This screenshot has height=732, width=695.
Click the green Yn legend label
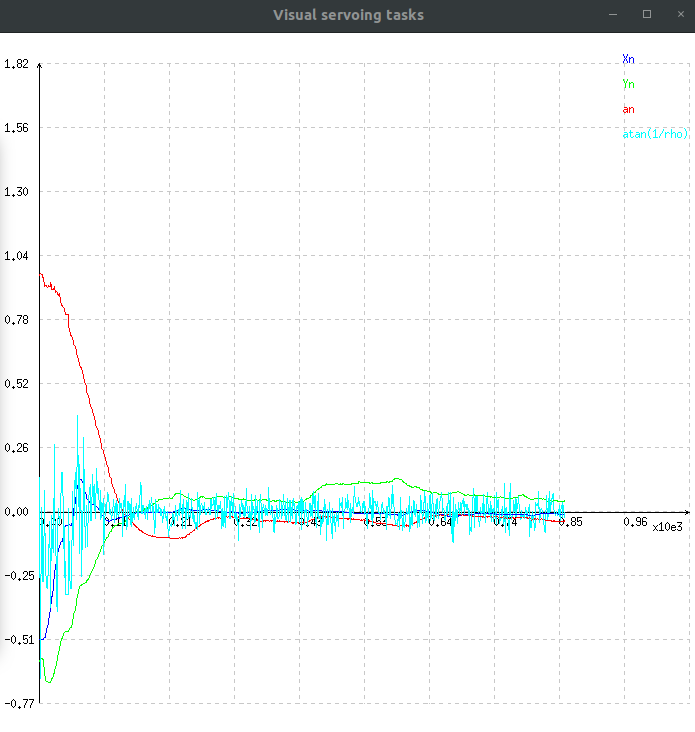pyautogui.click(x=628, y=84)
